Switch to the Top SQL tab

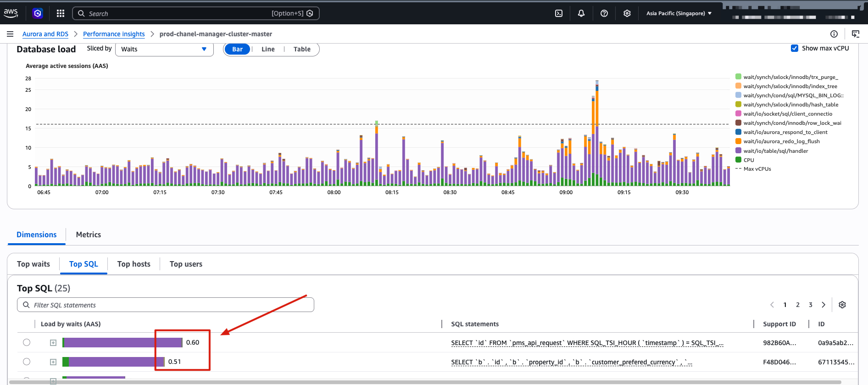click(x=83, y=264)
